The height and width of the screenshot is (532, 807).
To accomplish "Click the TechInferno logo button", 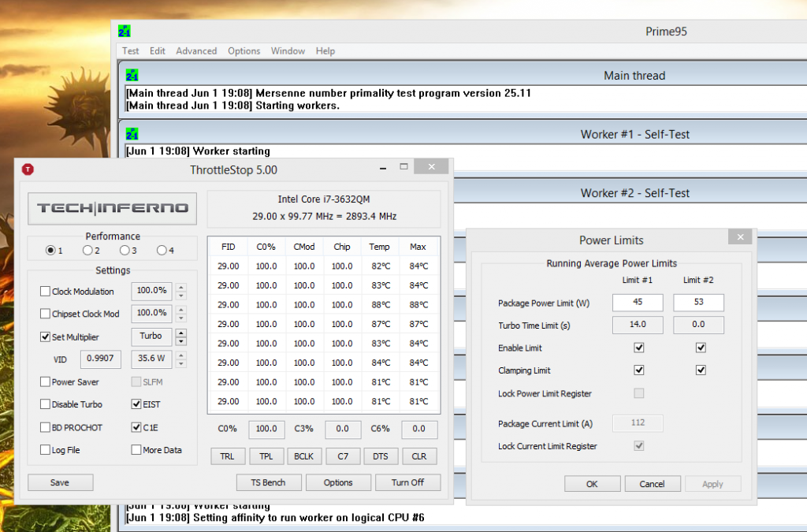I will click(x=112, y=208).
